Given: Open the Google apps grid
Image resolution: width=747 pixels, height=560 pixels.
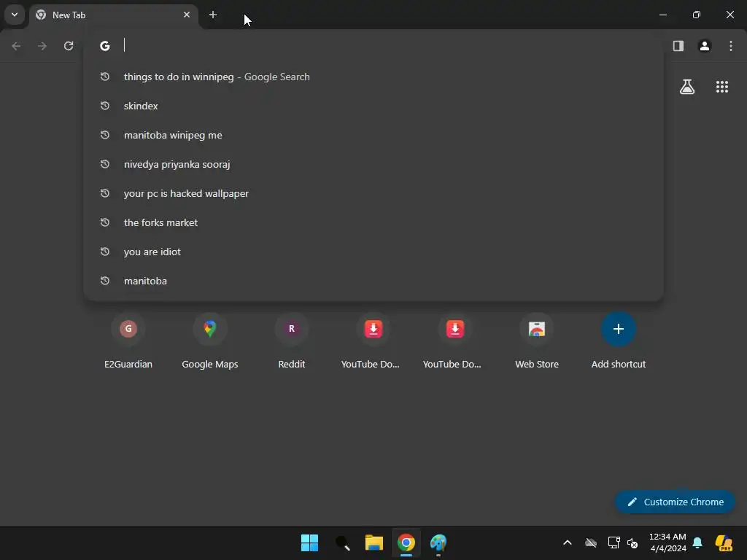Looking at the screenshot, I should [722, 87].
